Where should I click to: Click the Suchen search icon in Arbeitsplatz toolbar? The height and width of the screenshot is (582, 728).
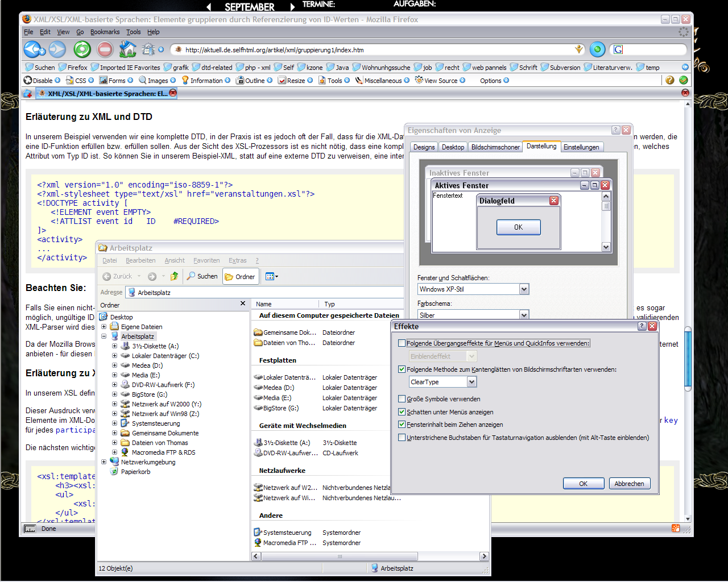202,276
